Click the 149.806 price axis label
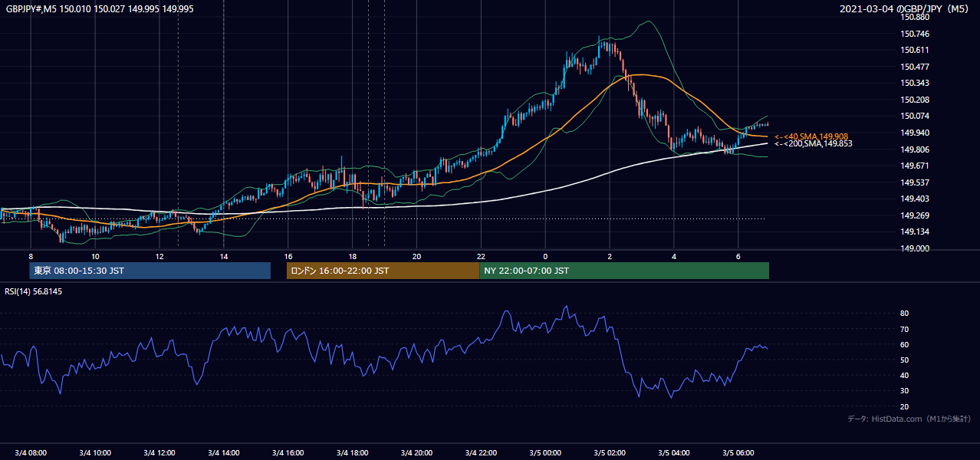This screenshot has height=460, width=980. click(916, 149)
